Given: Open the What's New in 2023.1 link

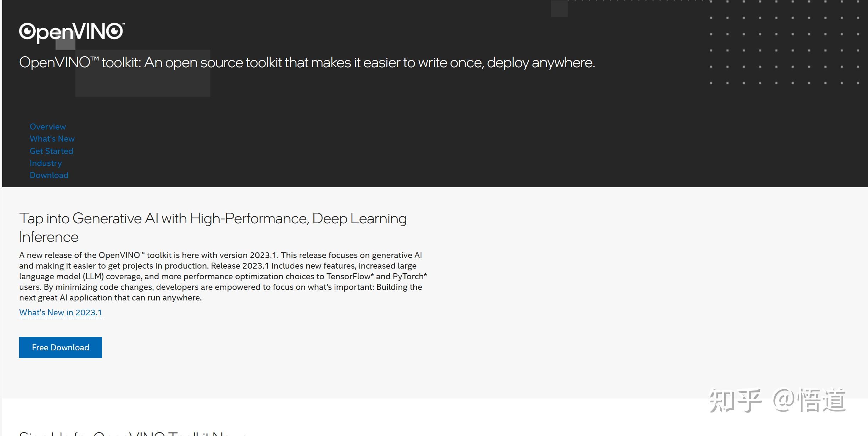Looking at the screenshot, I should tap(60, 312).
